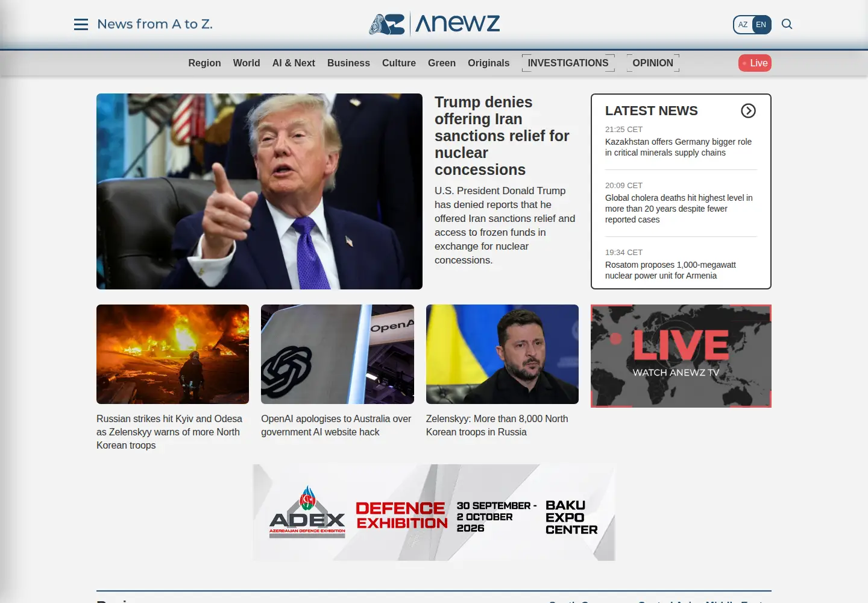Click the ADEX Defence Exhibition ad banner
The image size is (868, 603).
tap(434, 513)
